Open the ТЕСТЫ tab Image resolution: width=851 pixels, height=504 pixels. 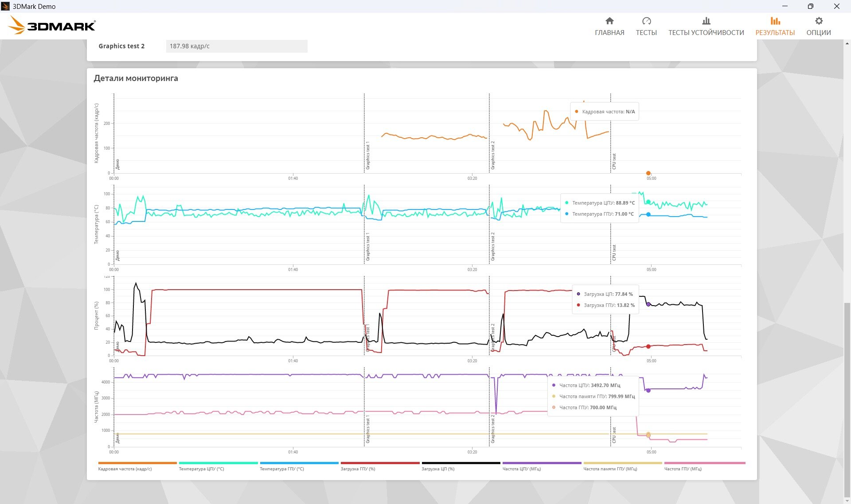(x=646, y=32)
